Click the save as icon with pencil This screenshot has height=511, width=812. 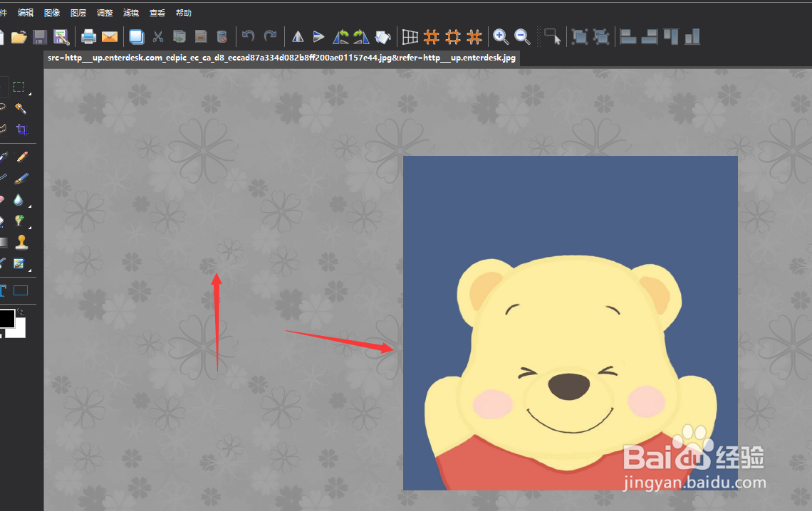click(61, 37)
